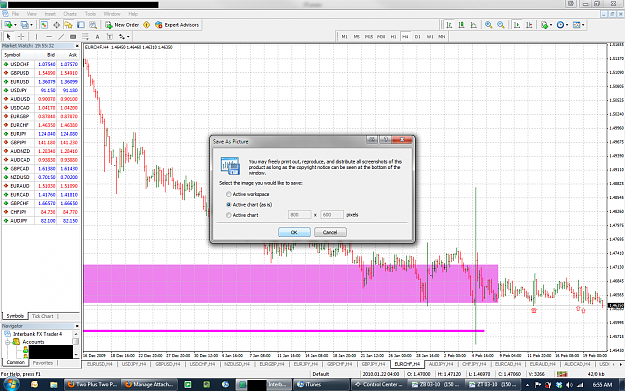625x391 pixels.
Task: Switch to Tick Chart tab in Market Watch
Action: click(42, 316)
